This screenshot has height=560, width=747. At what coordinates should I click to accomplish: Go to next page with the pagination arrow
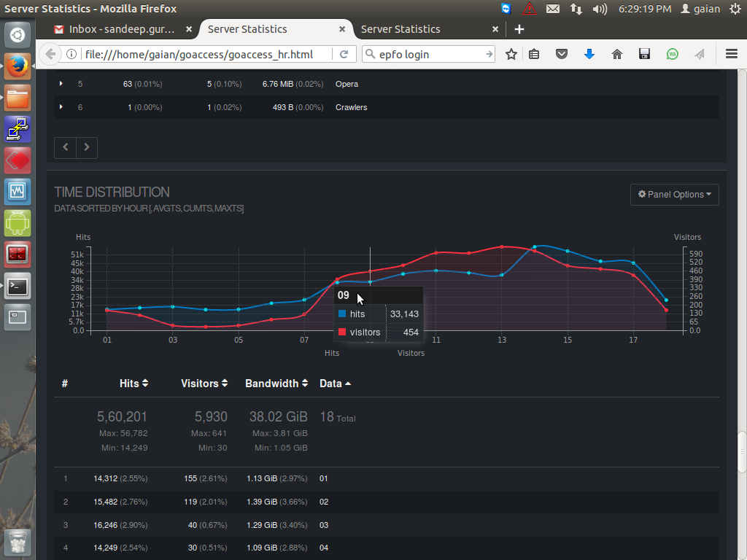pyautogui.click(x=86, y=147)
